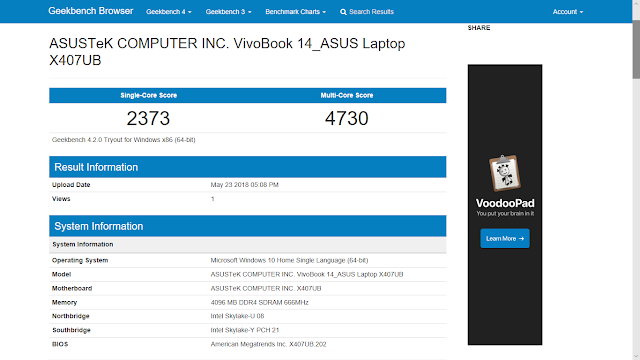
Task: Click the VoodooPad clipboard icon in ad
Action: (x=505, y=173)
